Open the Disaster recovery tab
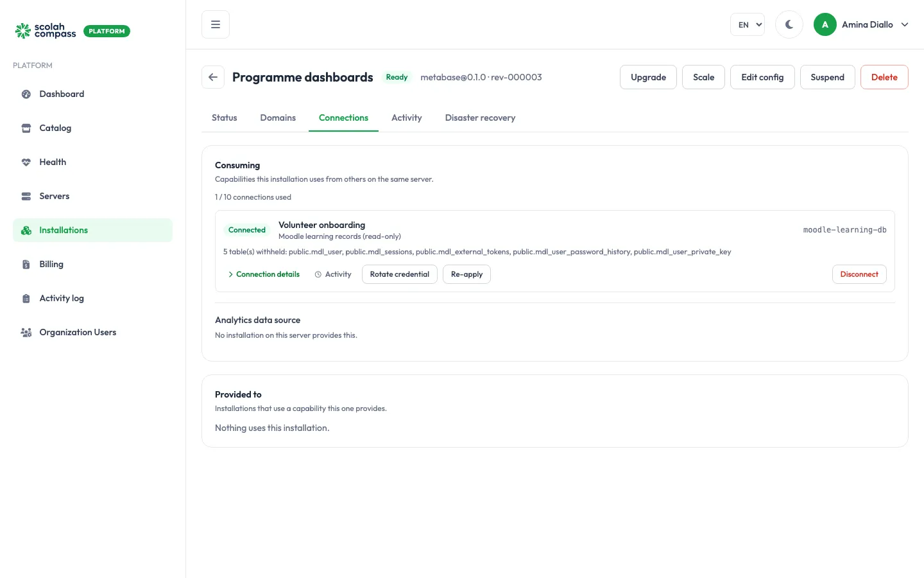The width and height of the screenshot is (924, 578). point(480,118)
